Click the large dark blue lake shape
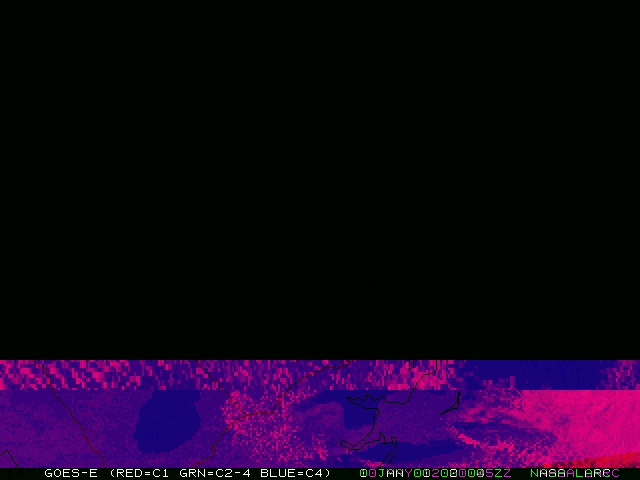This screenshot has height=480, width=640. coord(172,416)
